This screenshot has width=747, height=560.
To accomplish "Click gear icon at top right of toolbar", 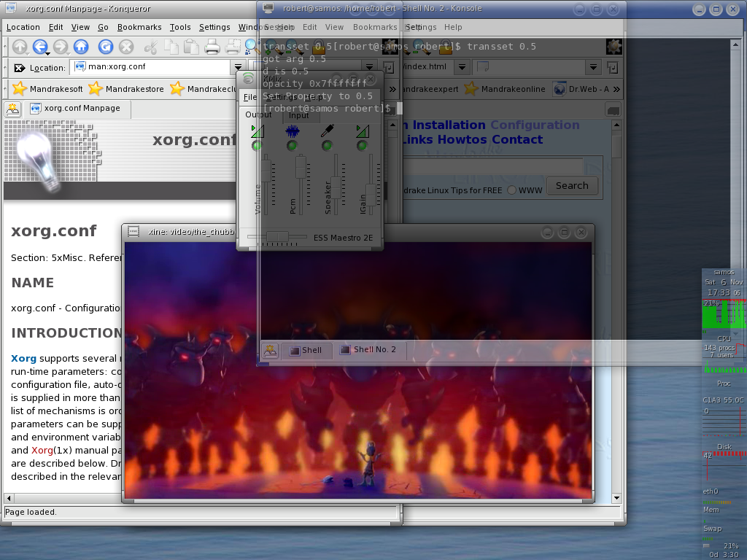I will tap(614, 46).
